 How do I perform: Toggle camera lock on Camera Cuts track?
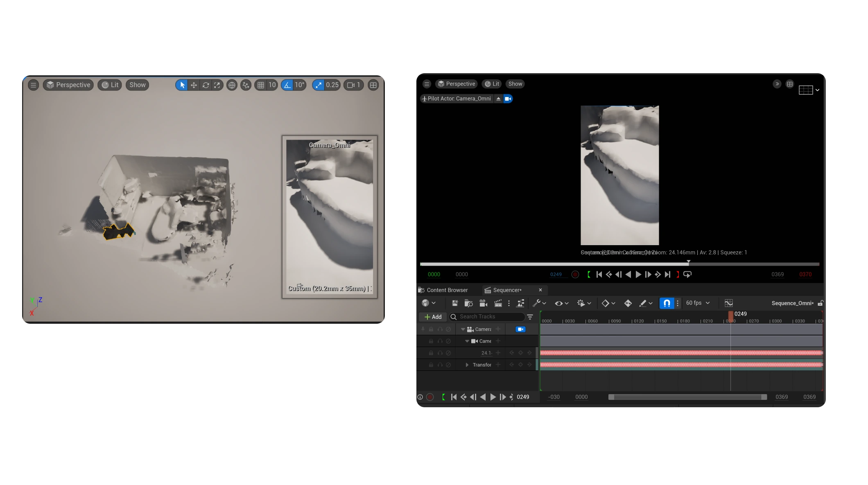(520, 329)
